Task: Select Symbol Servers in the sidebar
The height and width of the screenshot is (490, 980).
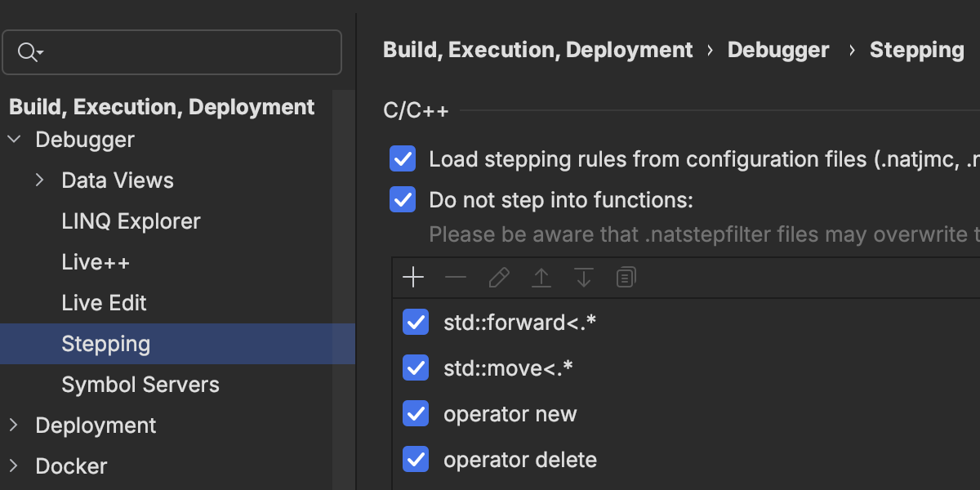Action: (140, 385)
